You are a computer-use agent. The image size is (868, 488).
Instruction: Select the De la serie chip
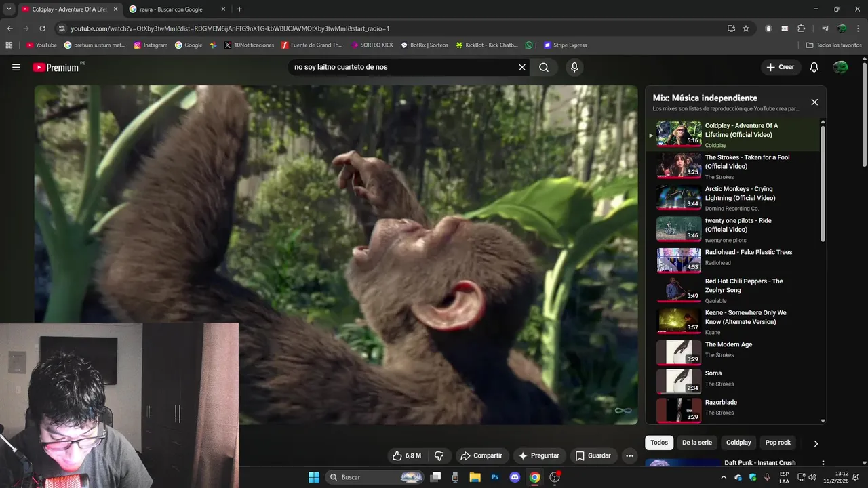[x=697, y=443]
